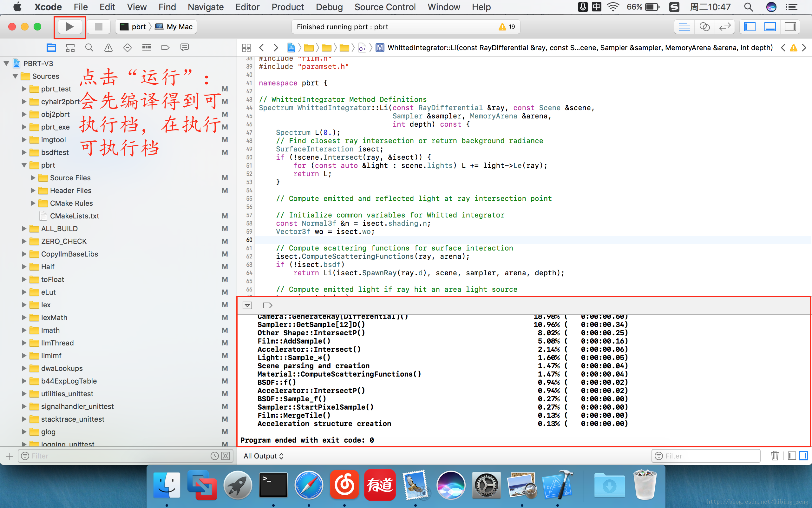Hide the debug console disclosure icon
812x508 pixels.
click(248, 305)
